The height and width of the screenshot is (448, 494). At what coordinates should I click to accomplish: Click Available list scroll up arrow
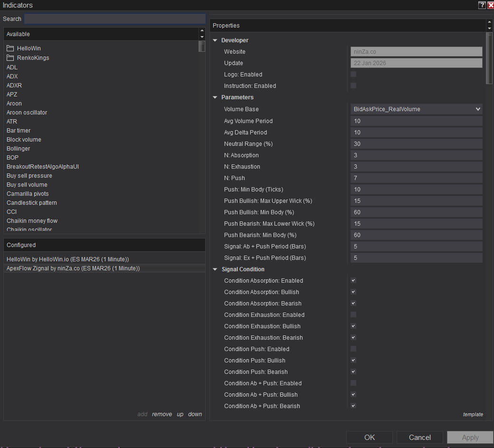coord(202,31)
